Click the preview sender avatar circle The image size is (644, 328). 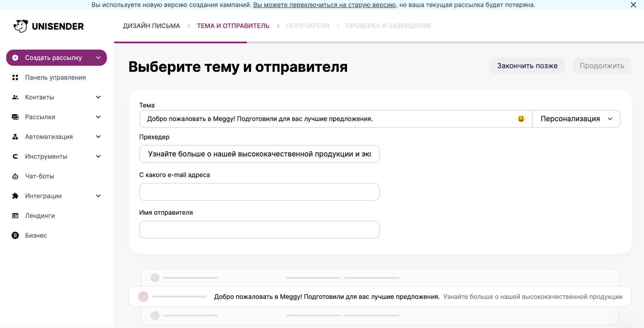point(143,297)
